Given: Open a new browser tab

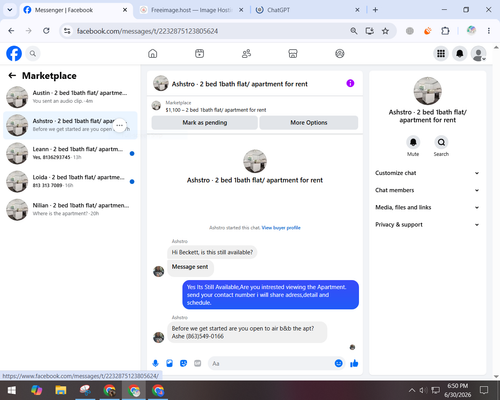Looking at the screenshot, I should tap(375, 10).
